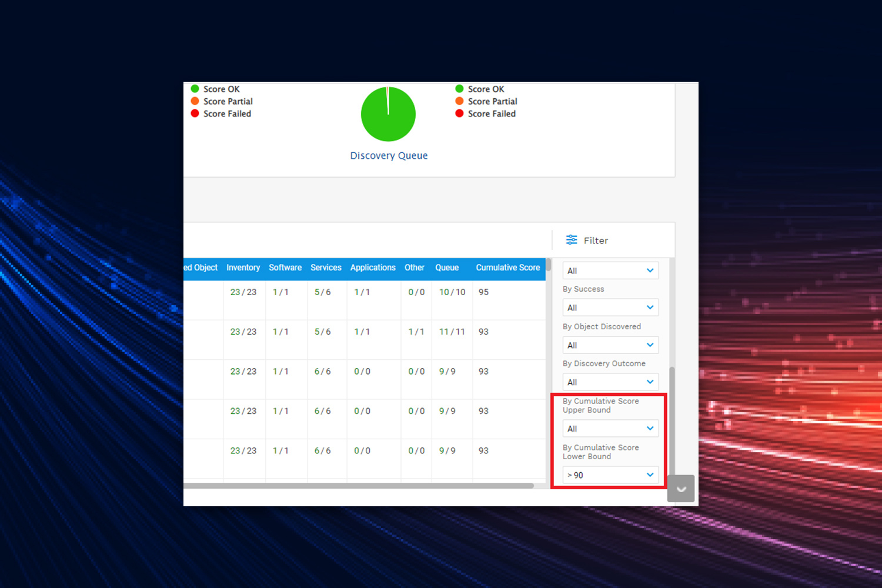Click the orange Score Partial legend dot
The image size is (882, 588).
(195, 101)
